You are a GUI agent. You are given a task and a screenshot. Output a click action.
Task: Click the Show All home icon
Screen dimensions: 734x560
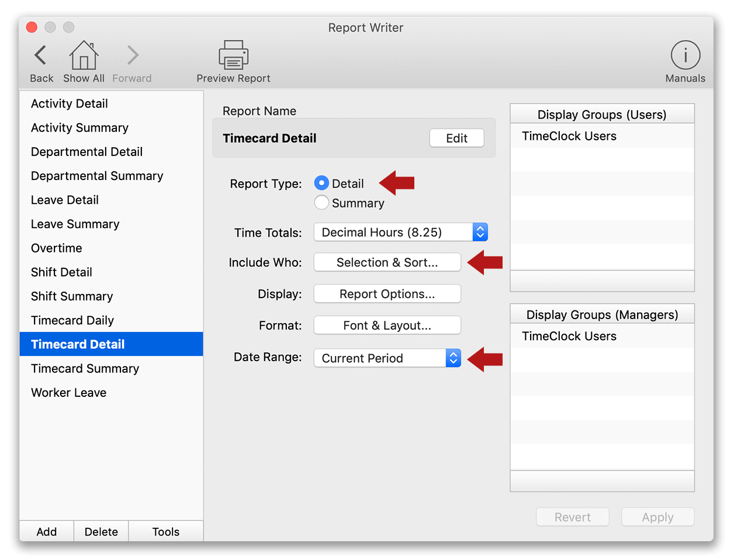[84, 57]
